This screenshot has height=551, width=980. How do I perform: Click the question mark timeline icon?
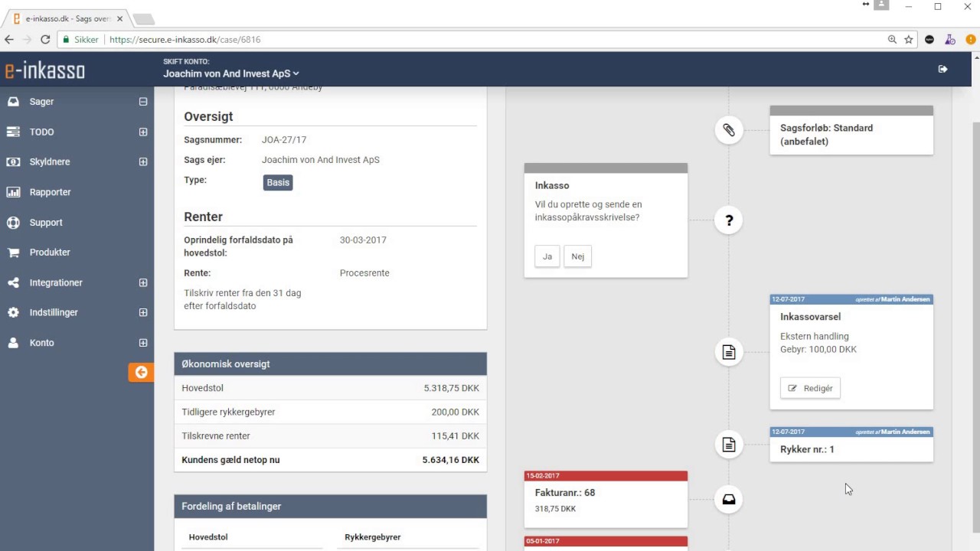click(729, 220)
